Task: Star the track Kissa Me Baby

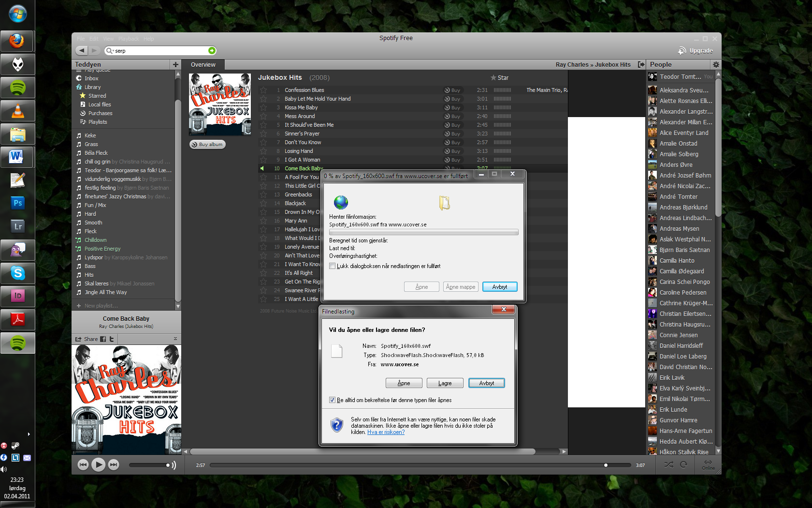Action: tap(263, 107)
